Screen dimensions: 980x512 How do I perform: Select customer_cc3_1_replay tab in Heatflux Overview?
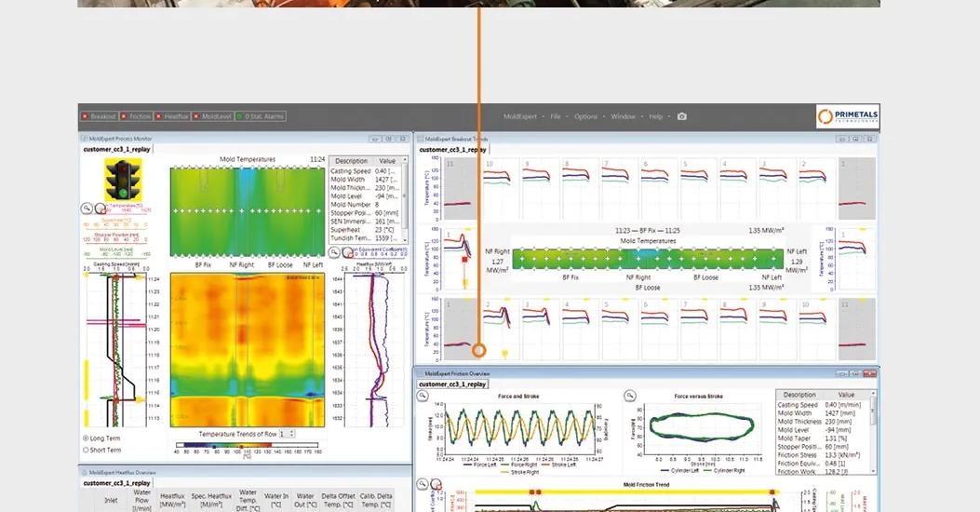pyautogui.click(x=117, y=483)
